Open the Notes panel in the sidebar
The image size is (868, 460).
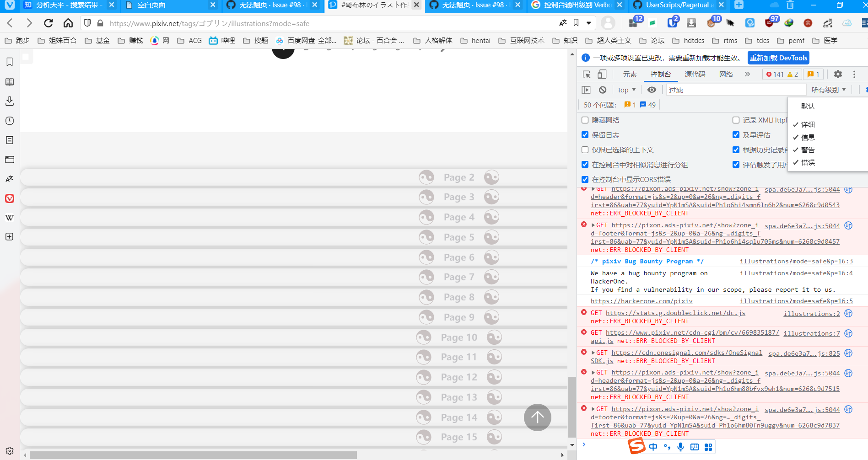(9, 140)
